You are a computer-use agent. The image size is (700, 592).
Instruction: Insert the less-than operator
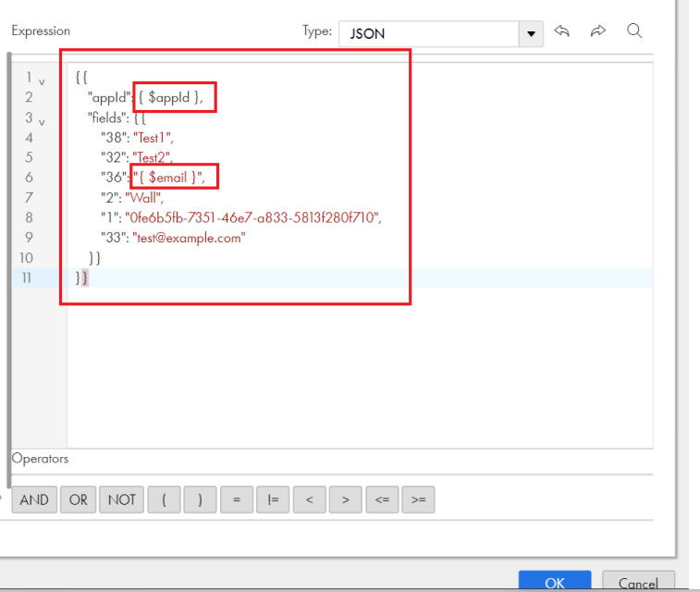point(310,499)
